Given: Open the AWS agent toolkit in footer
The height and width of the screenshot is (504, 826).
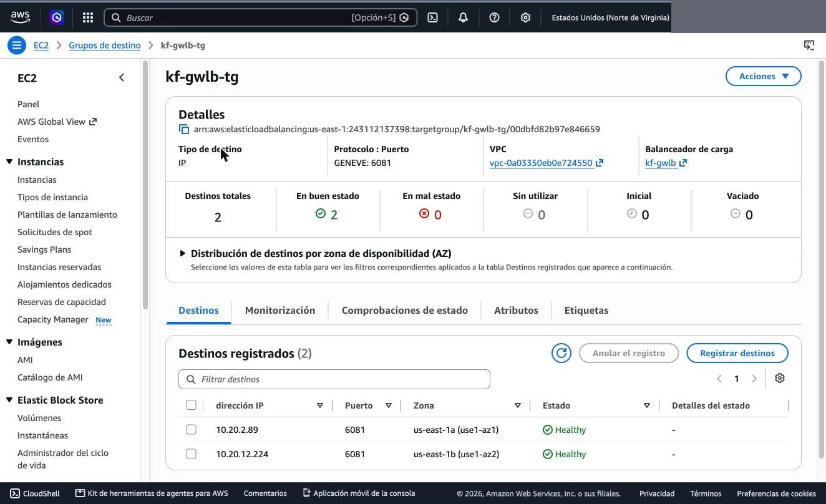Looking at the screenshot, I should tap(152, 493).
